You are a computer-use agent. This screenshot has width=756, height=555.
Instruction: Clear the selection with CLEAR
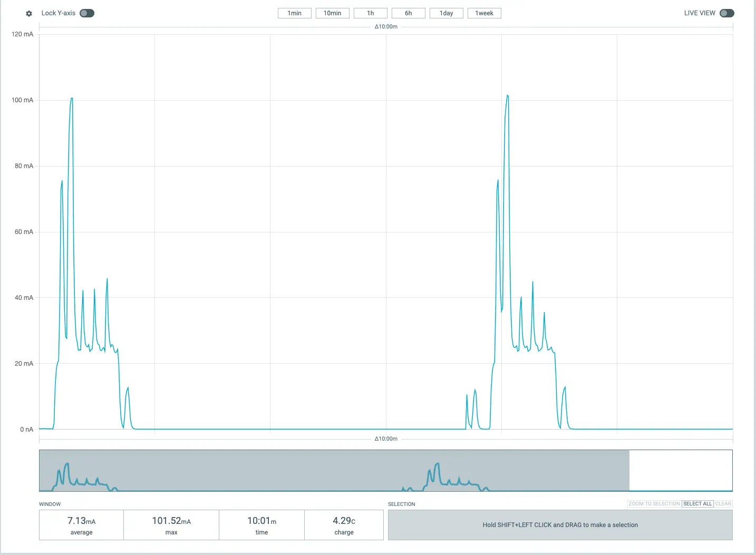[x=723, y=504]
